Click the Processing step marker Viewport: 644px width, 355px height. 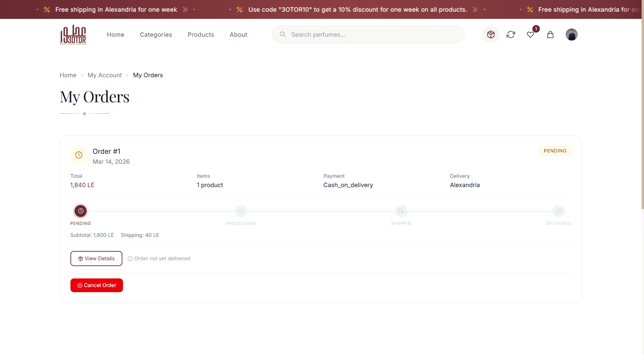[241, 211]
